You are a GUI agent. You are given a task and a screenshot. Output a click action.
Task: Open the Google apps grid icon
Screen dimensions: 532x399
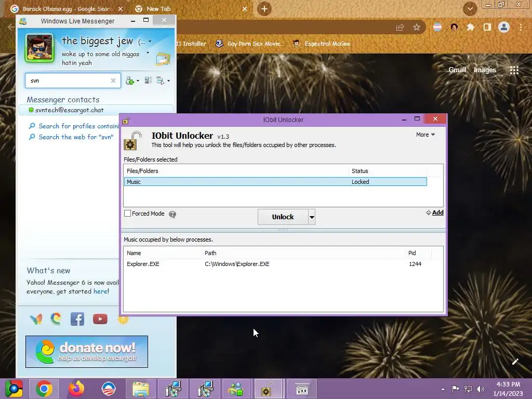point(514,70)
